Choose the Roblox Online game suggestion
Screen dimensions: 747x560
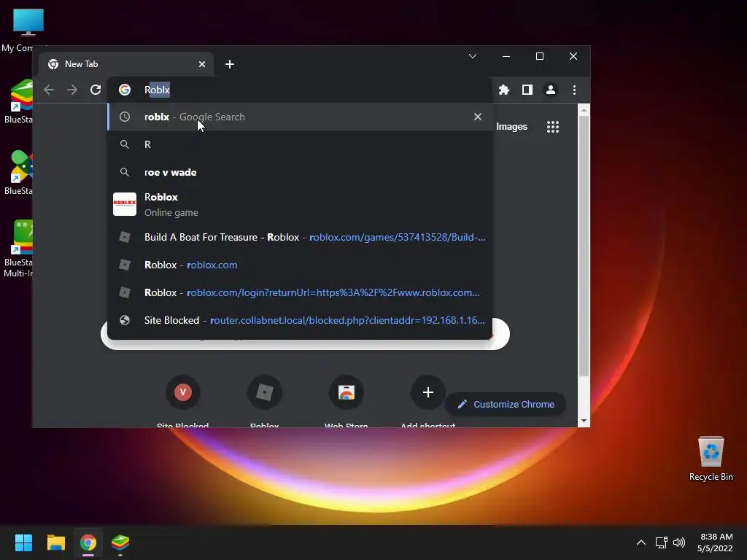(x=300, y=204)
